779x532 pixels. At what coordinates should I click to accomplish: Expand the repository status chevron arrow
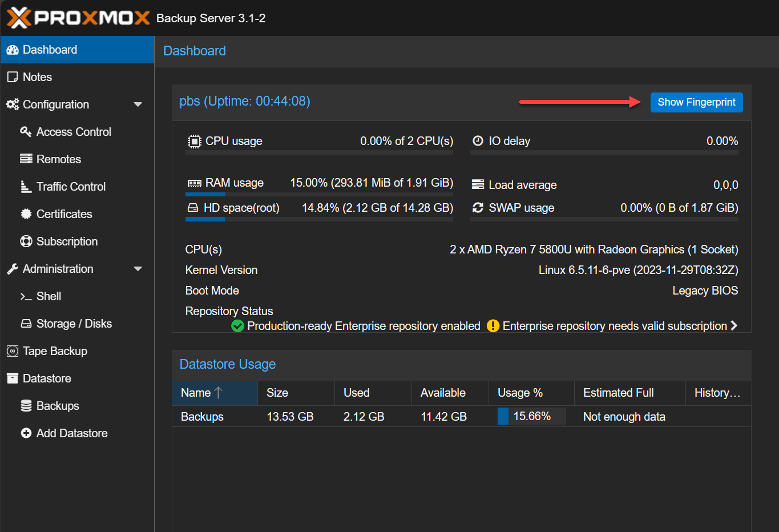[x=734, y=325]
